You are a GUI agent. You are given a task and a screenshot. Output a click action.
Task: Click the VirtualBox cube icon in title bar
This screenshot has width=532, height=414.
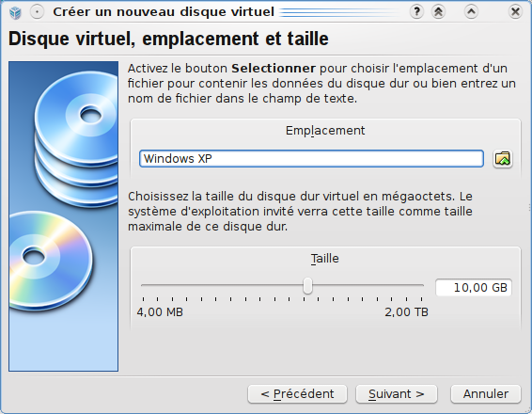(x=15, y=12)
